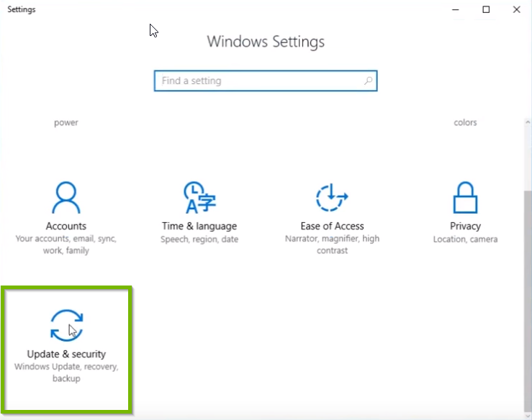
Task: Click 'Speech, region, date' description
Action: point(199,239)
